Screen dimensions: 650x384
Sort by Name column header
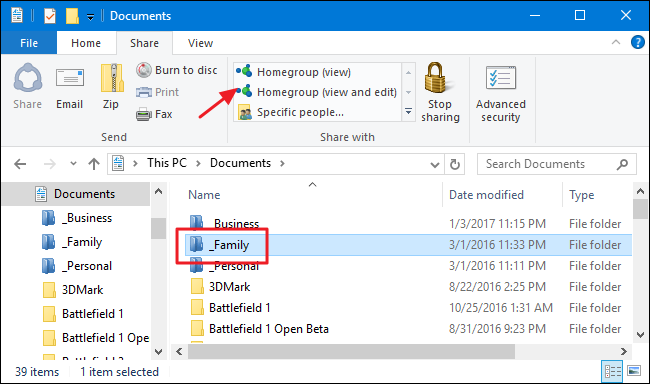tap(204, 195)
